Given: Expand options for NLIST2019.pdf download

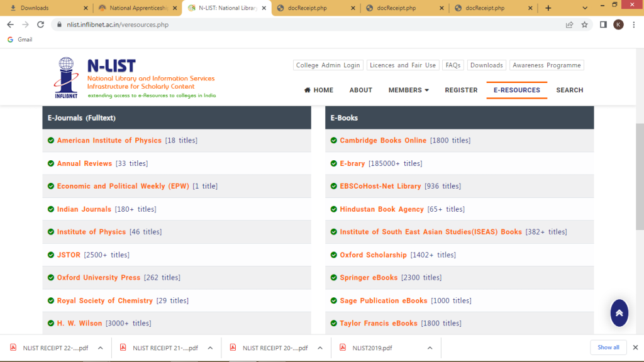Looking at the screenshot, I should pyautogui.click(x=430, y=348).
